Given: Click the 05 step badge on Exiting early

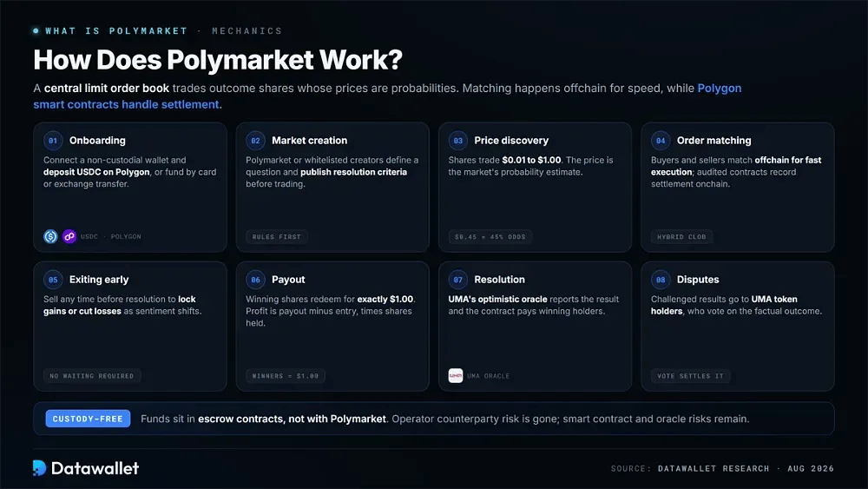Looking at the screenshot, I should (53, 280).
